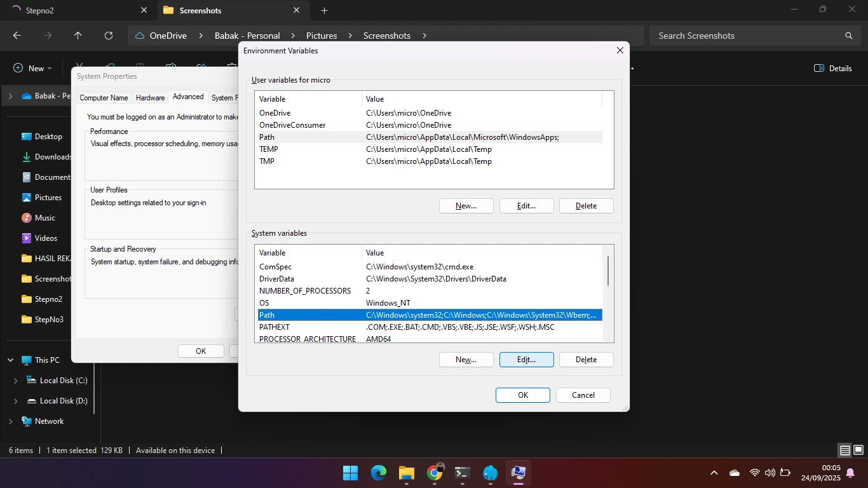
Task: Click the Refresh icon in Explorer toolbar
Action: click(109, 36)
